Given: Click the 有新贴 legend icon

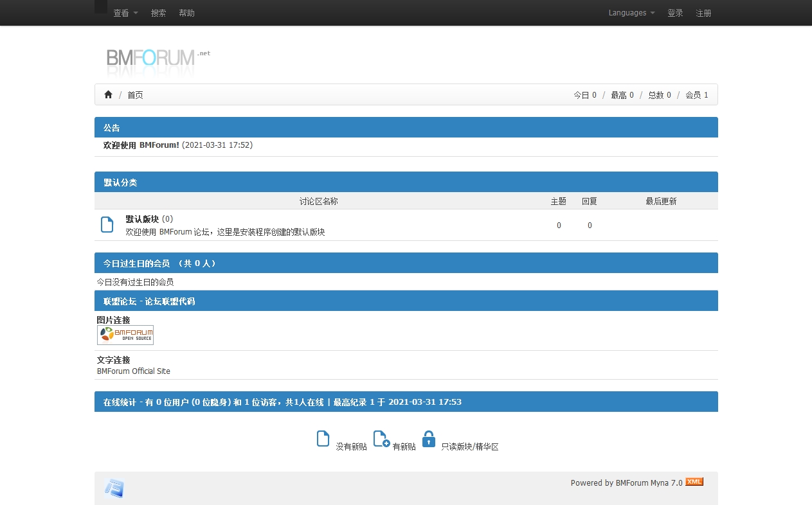Looking at the screenshot, I should (381, 438).
